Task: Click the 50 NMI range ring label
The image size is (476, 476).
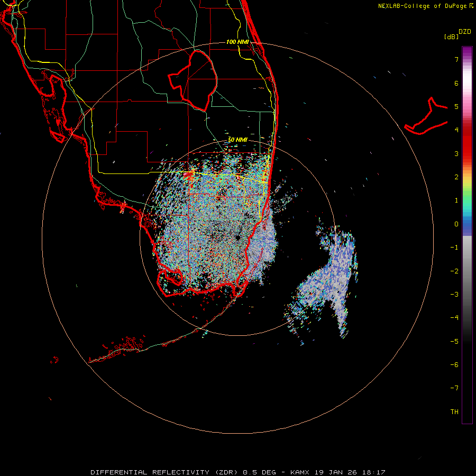Action: pos(237,140)
